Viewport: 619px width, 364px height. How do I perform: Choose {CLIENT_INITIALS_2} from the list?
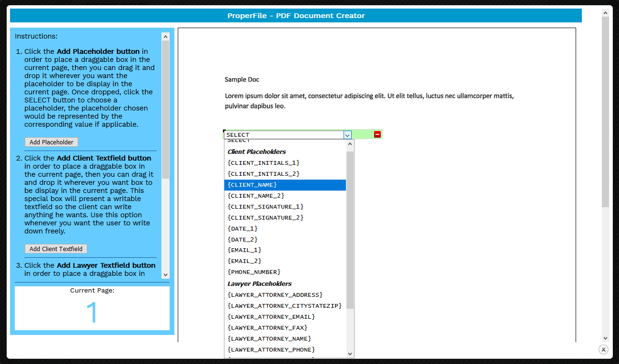tap(285, 174)
